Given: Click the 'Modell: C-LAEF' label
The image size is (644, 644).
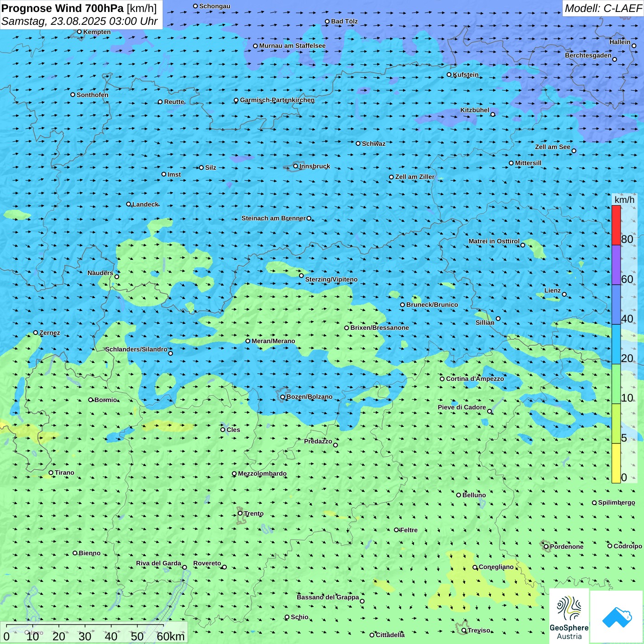Looking at the screenshot, I should (603, 8).
